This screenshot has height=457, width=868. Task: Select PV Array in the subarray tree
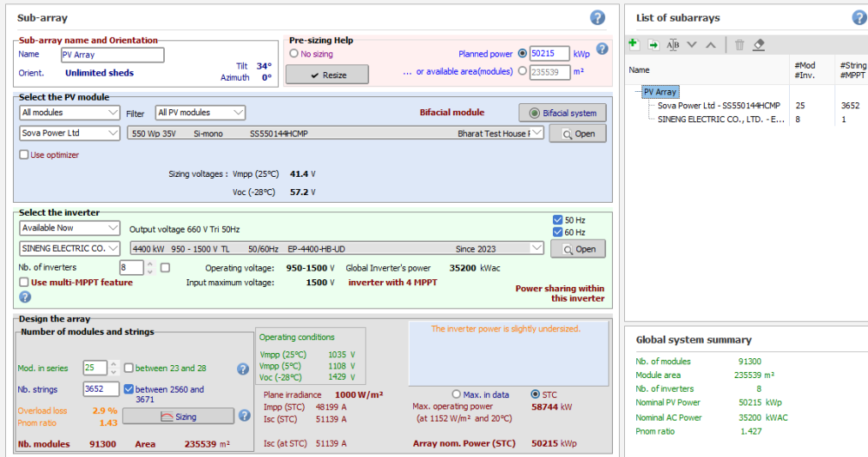tap(661, 92)
